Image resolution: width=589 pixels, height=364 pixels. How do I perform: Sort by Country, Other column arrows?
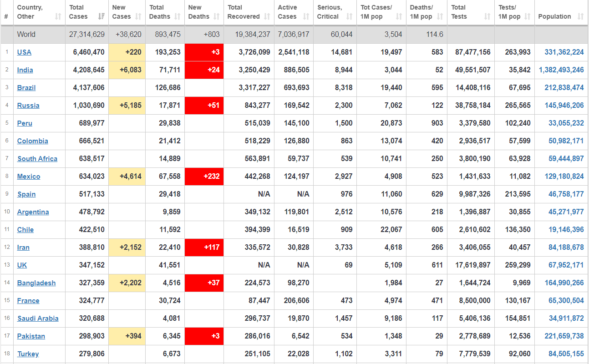pyautogui.click(x=58, y=16)
